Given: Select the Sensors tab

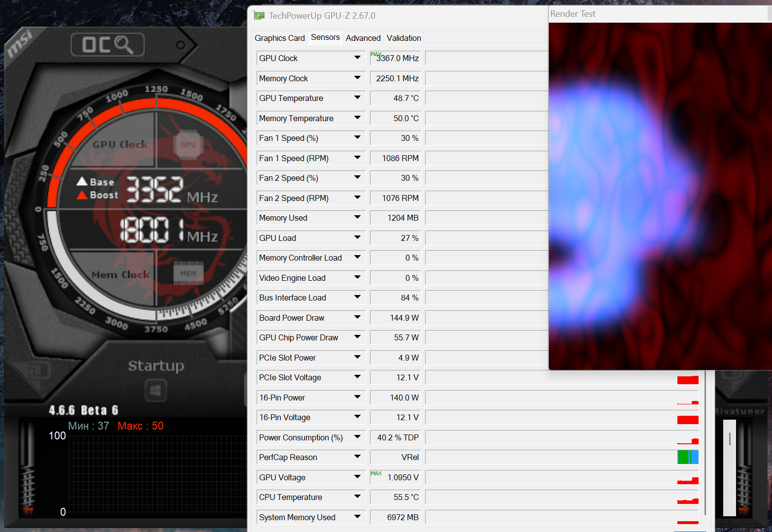Looking at the screenshot, I should point(325,37).
